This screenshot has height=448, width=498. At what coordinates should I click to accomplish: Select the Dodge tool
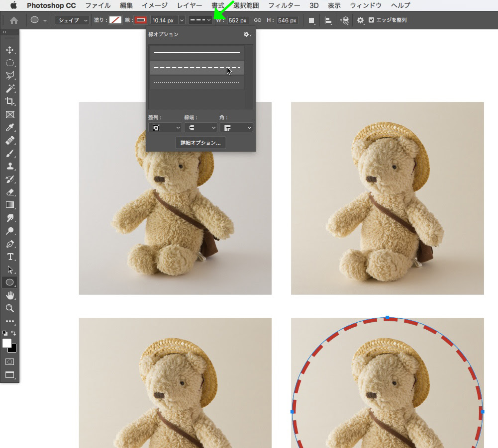pyautogui.click(x=10, y=231)
